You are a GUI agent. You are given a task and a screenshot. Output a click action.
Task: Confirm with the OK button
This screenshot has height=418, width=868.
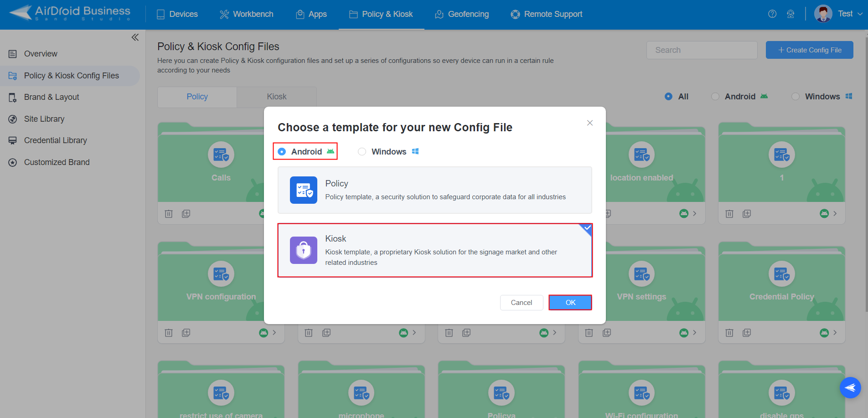click(x=570, y=303)
